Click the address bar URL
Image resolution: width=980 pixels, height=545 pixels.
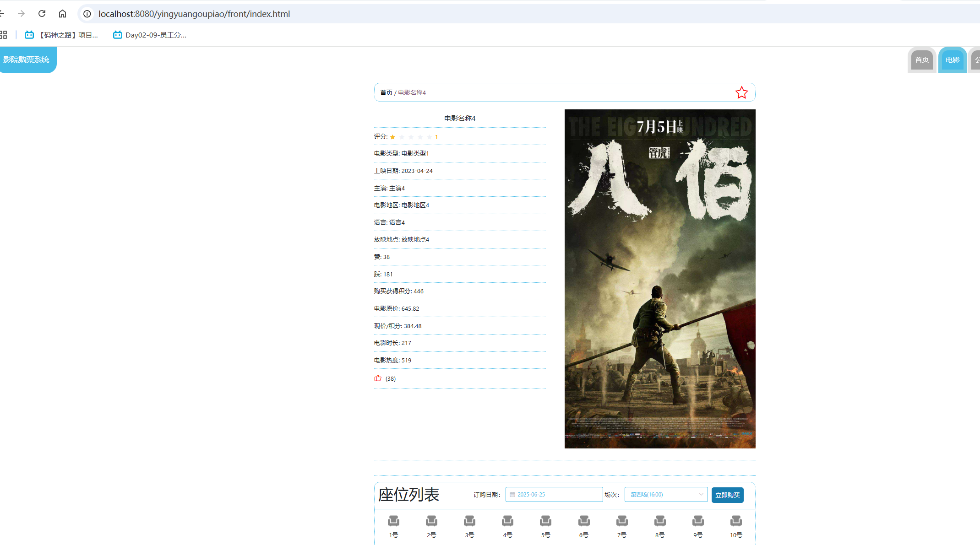(194, 14)
